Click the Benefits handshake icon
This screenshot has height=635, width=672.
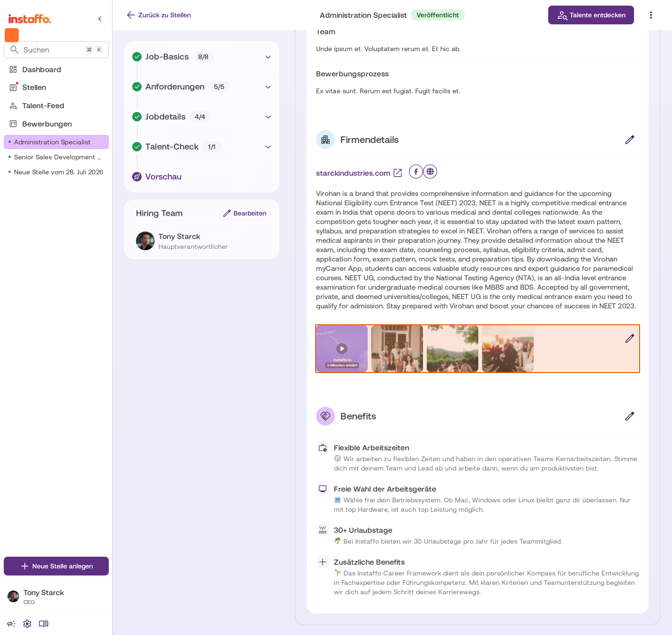point(325,416)
